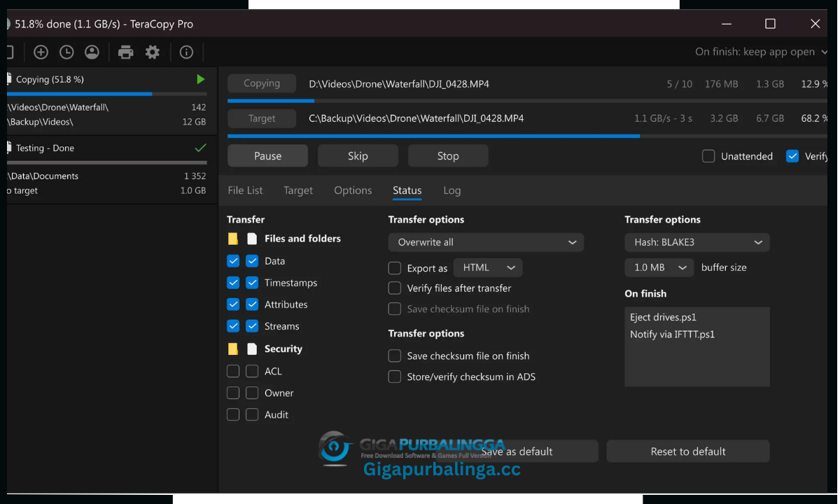Click the Copying source label button
The width and height of the screenshot is (840, 504).
[x=262, y=83]
